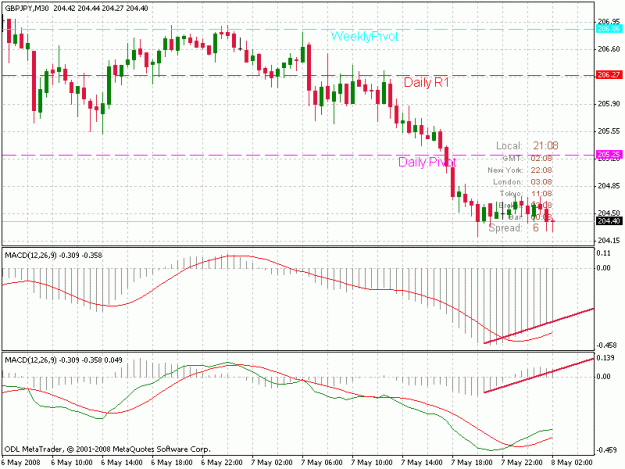The image size is (625, 469).
Task: Click the 205.55 price scale value
Action: coord(609,131)
